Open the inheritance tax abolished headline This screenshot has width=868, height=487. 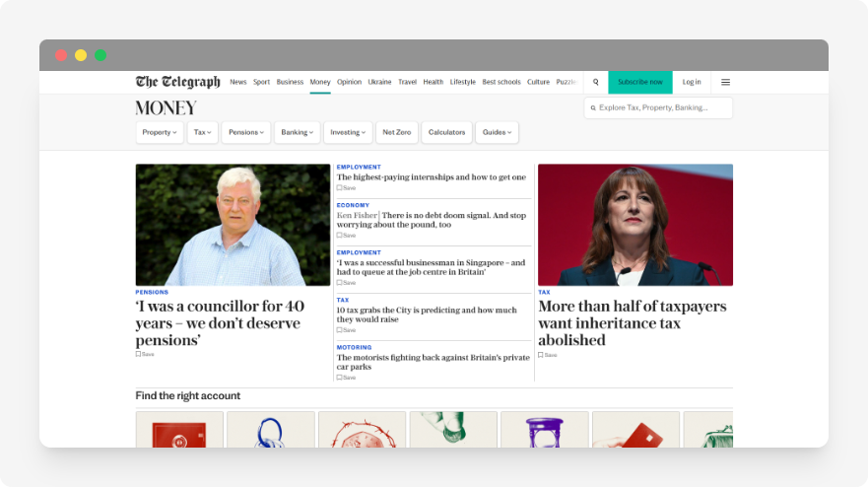633,323
